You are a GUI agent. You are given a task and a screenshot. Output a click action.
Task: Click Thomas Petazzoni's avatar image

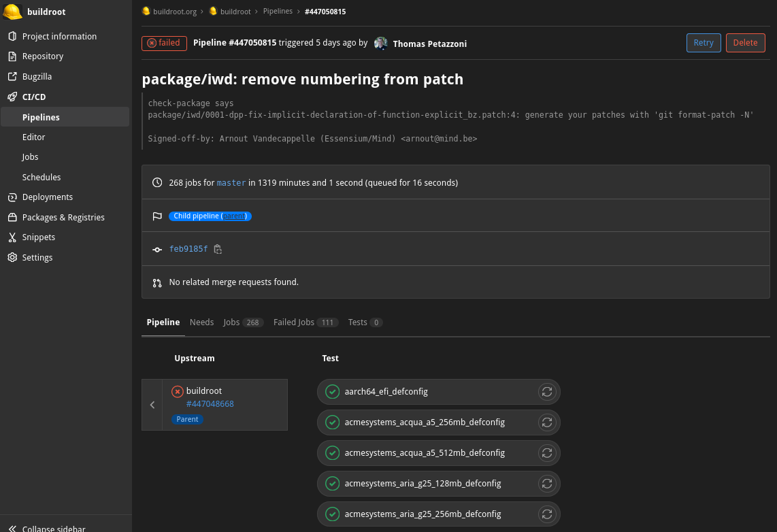click(x=380, y=44)
